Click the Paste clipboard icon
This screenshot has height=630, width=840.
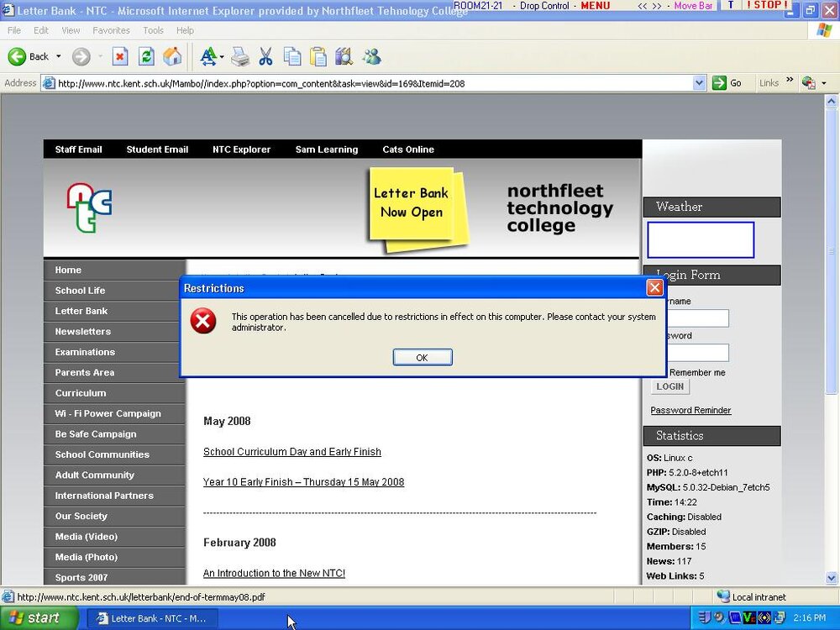pos(318,56)
